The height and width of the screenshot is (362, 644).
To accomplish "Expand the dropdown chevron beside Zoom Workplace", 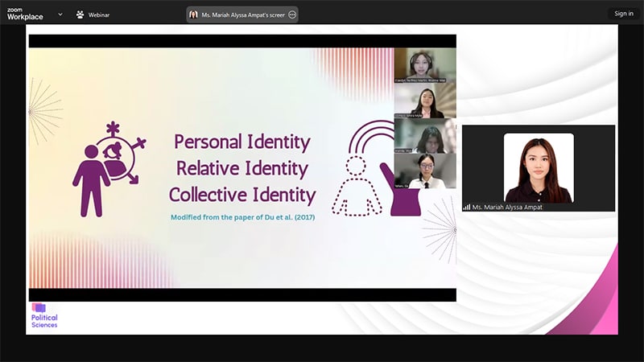I will click(x=60, y=14).
